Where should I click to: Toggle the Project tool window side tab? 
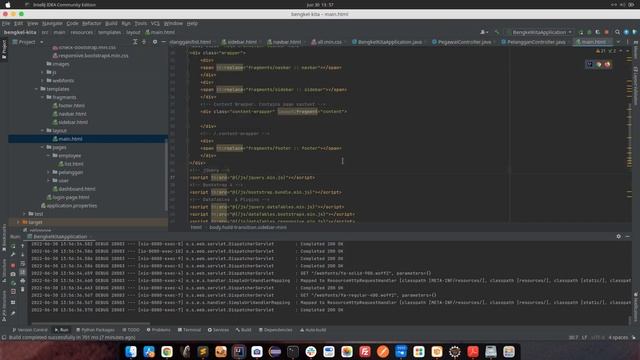4,49
